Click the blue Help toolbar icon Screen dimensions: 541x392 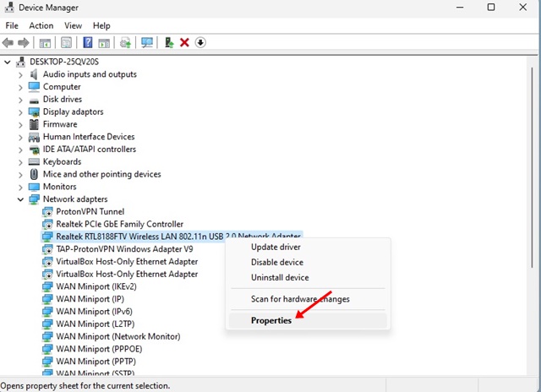[x=88, y=43]
